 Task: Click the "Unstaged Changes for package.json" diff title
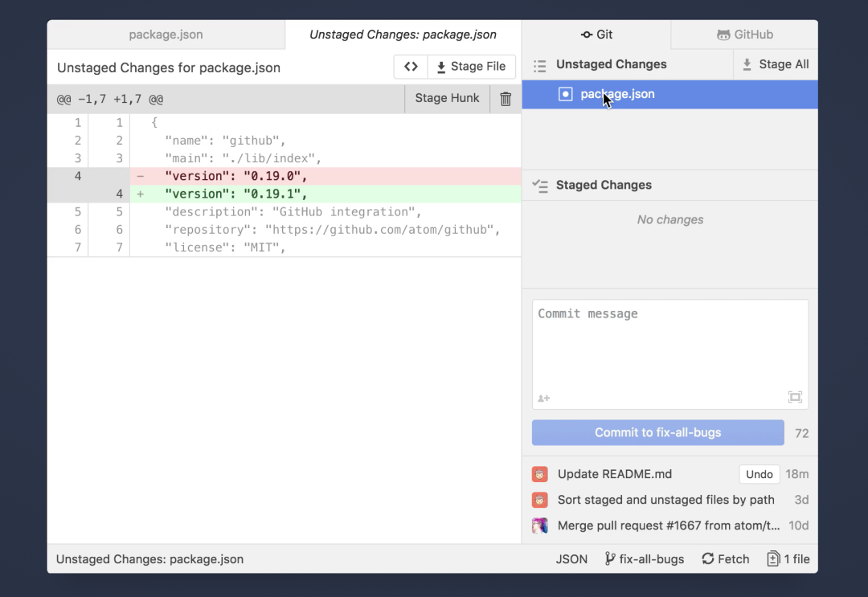point(169,67)
